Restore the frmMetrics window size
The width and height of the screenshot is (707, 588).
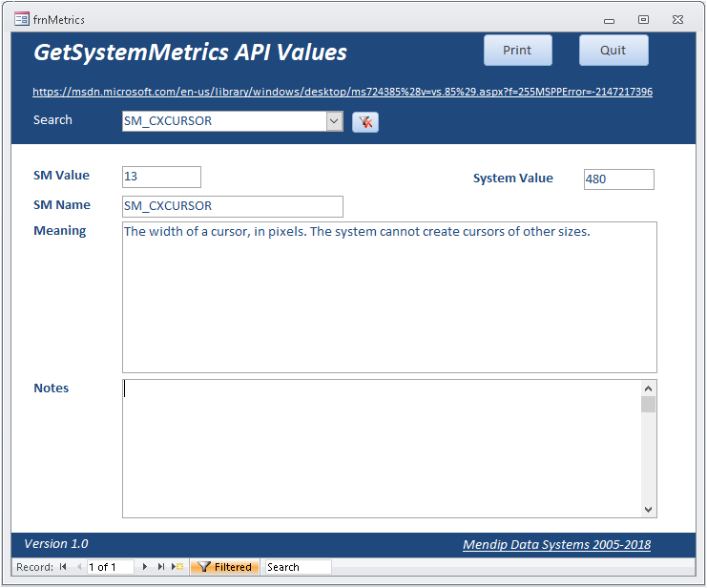coord(643,19)
